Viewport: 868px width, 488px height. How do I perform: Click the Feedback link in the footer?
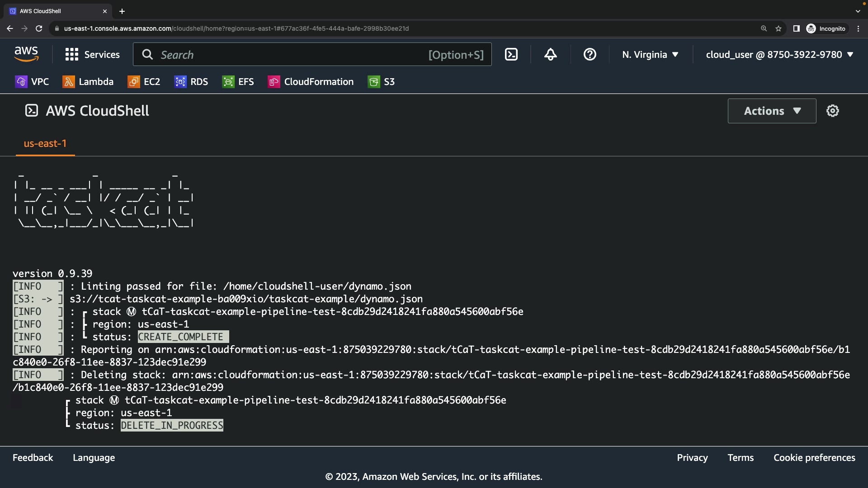[x=33, y=458]
